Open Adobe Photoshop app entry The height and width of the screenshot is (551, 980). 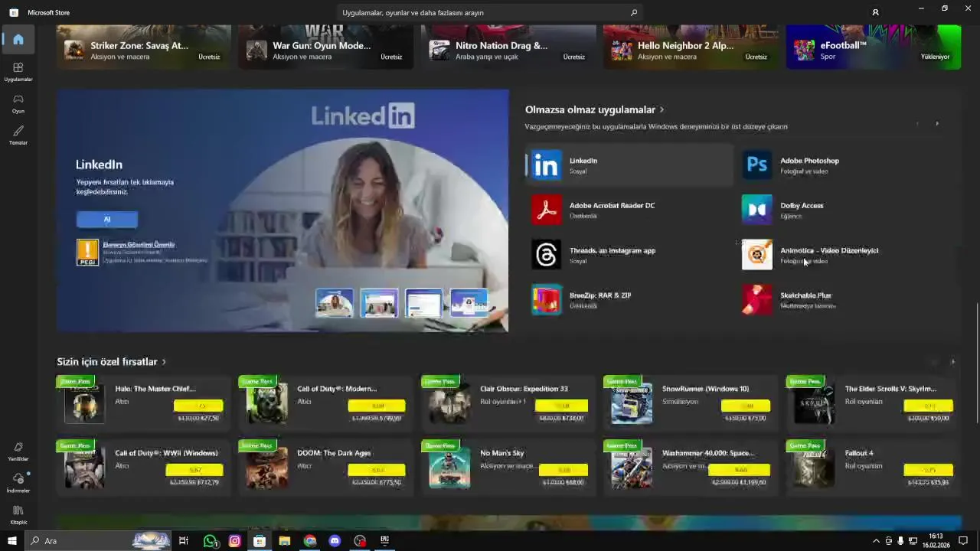point(840,165)
